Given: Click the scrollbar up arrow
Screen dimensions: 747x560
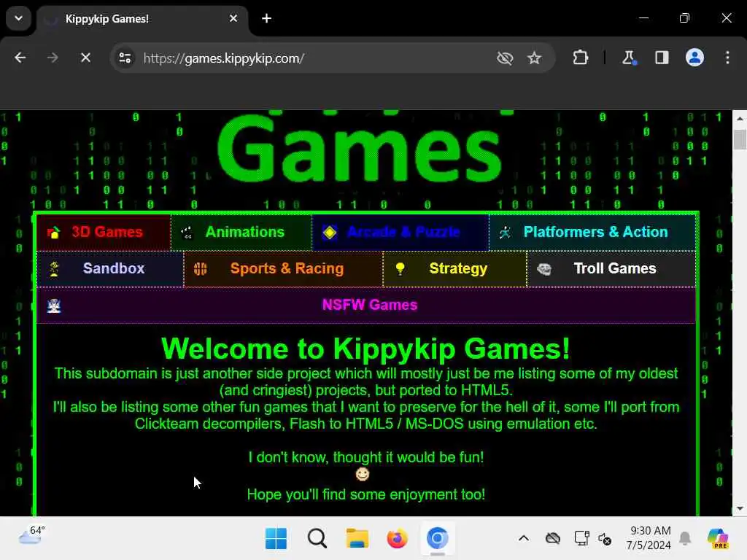Looking at the screenshot, I should coord(740,119).
